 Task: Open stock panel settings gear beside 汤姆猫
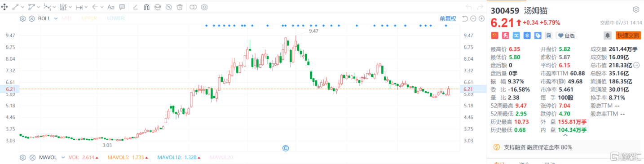636,9
